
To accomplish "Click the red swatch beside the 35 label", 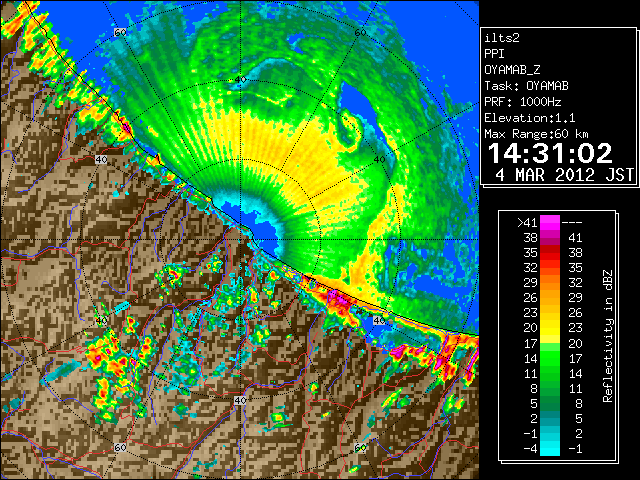I will (x=549, y=253).
